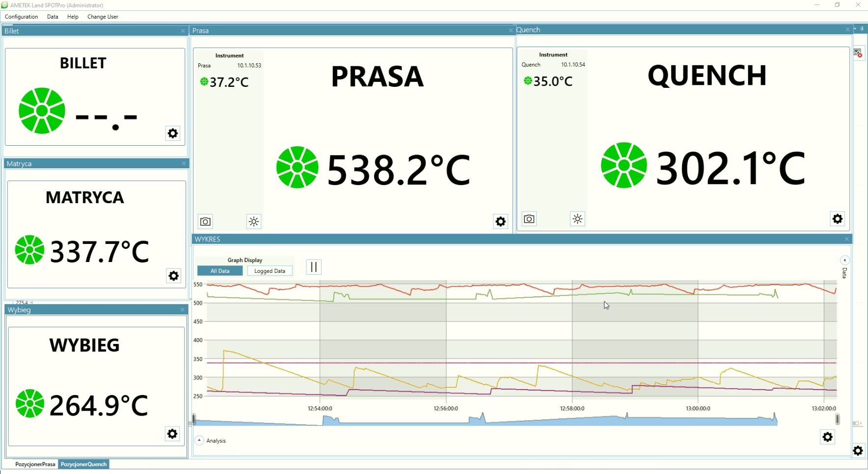Viewport: 868px width, 474px height.
Task: Open the Quench panel settings gear
Action: (837, 219)
